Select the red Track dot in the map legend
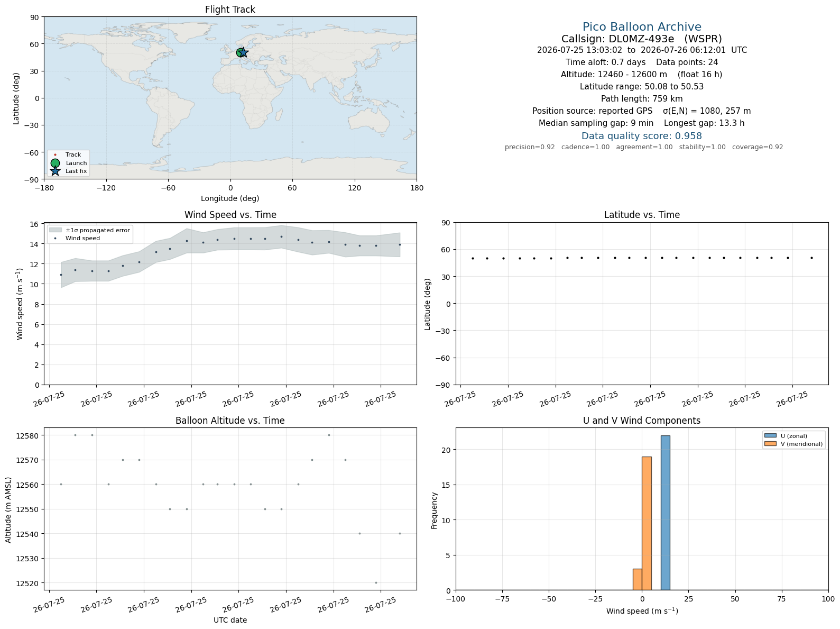This screenshot has width=840, height=629. click(55, 155)
